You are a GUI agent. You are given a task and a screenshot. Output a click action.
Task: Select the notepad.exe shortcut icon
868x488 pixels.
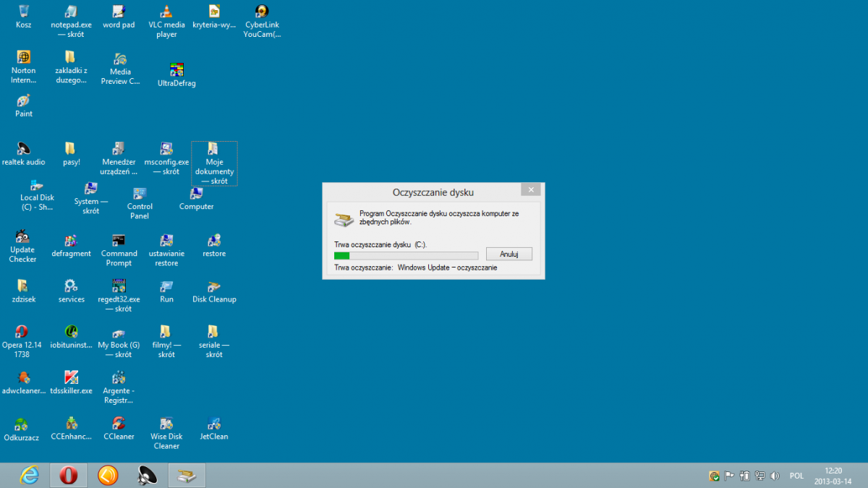(x=71, y=11)
